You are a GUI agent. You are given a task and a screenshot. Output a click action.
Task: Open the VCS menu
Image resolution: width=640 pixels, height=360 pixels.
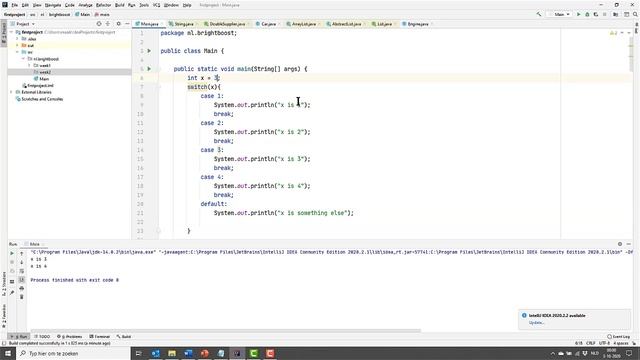pyautogui.click(x=156, y=5)
